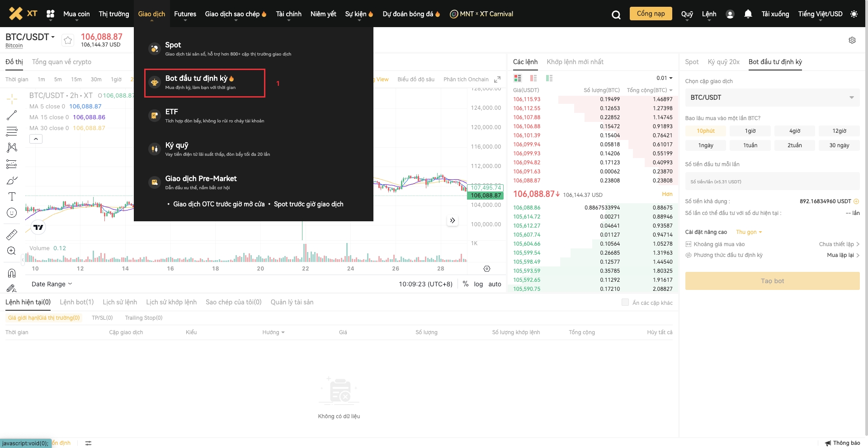This screenshot has width=868, height=448.
Task: Collapse advanced settings via Thu gọn
Action: (x=749, y=232)
